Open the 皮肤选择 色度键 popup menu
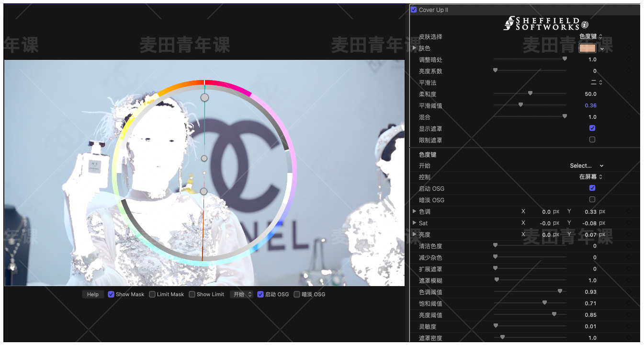The height and width of the screenshot is (346, 644). click(x=590, y=36)
